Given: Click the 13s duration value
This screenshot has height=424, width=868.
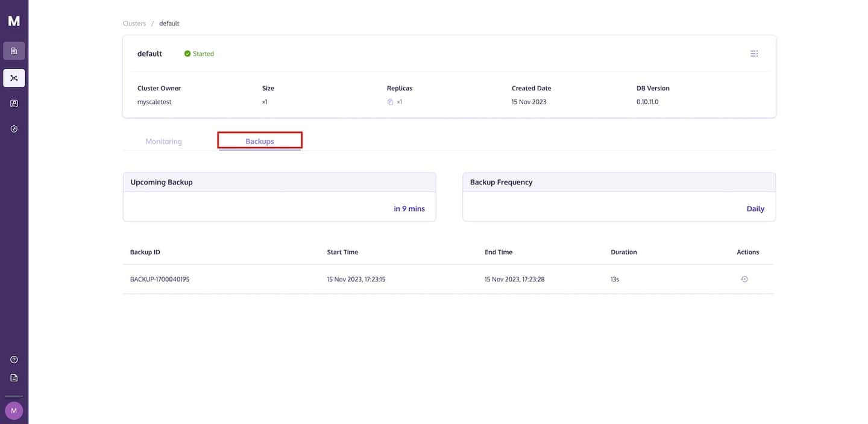Looking at the screenshot, I should [615, 279].
